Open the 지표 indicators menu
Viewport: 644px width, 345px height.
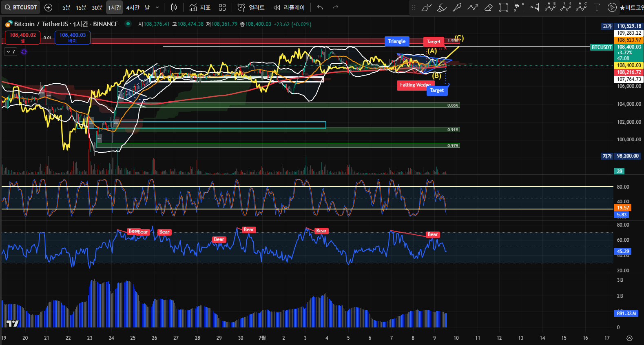click(200, 7)
